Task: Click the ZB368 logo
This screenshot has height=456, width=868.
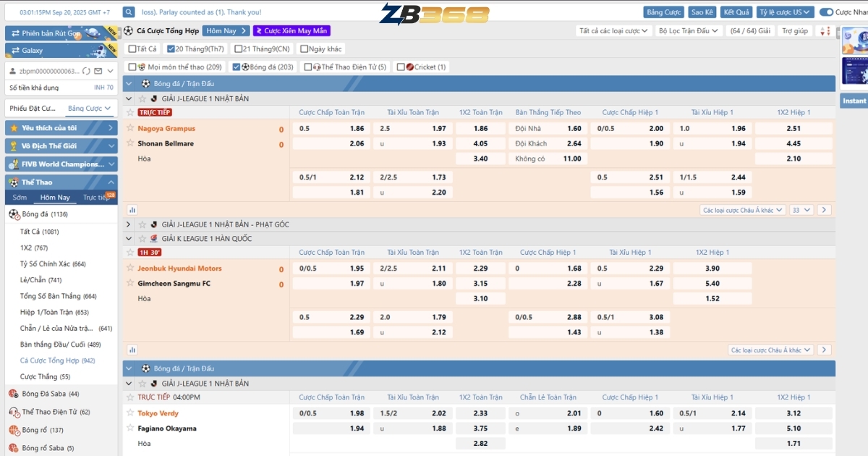Action: pyautogui.click(x=434, y=14)
